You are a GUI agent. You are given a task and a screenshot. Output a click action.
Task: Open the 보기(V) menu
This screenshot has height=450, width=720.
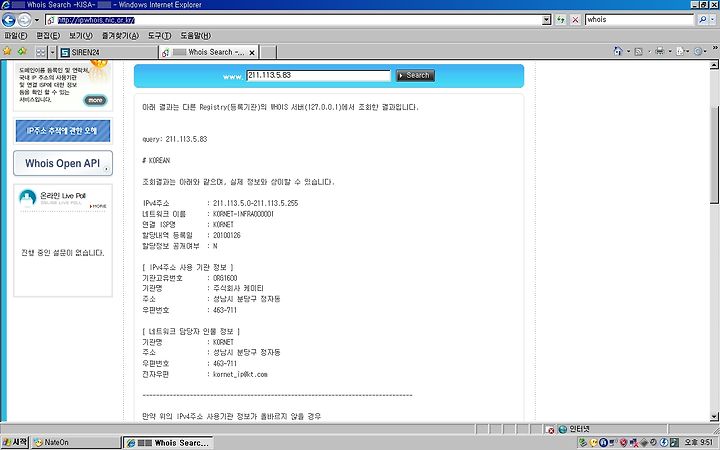[x=80, y=35]
